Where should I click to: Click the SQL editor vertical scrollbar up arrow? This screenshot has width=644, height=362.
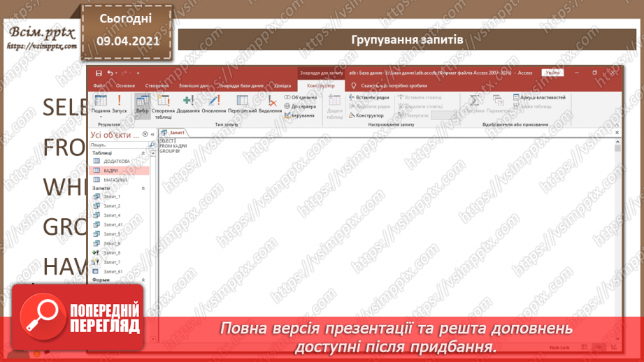617,142
